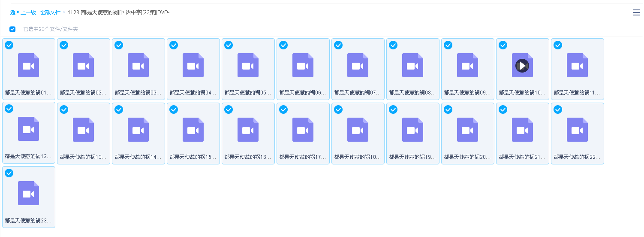Image resolution: width=644 pixels, height=237 pixels.
Task: Open video icon for 都是天使惹的祸23
Action: point(28,193)
